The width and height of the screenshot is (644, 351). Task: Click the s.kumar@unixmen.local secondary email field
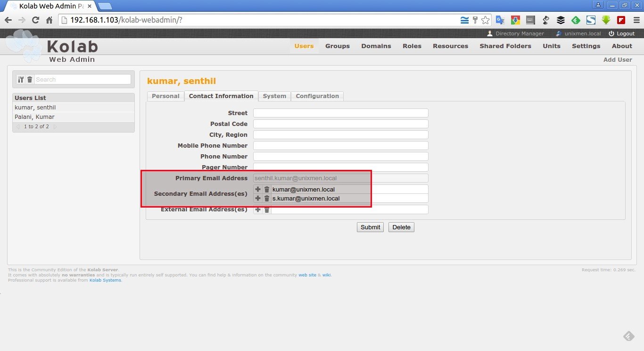[349, 198]
